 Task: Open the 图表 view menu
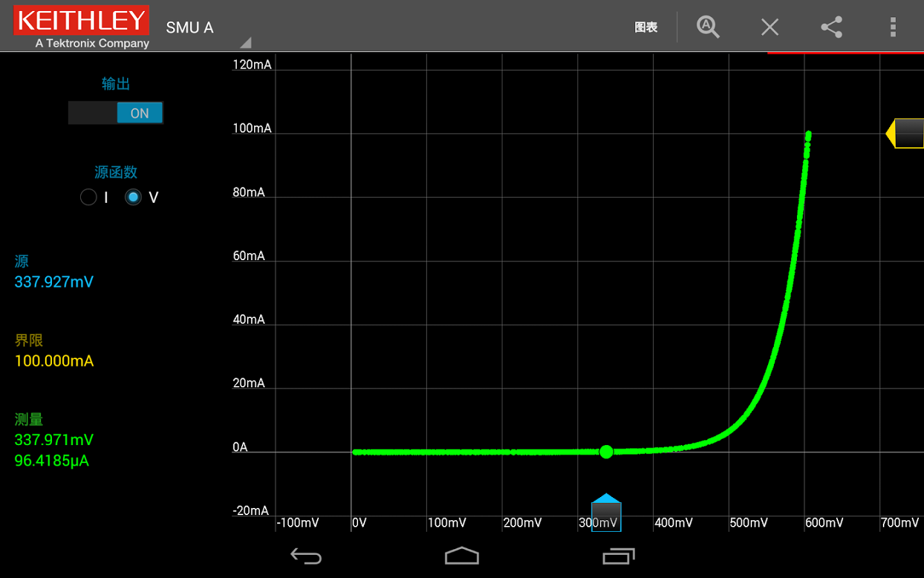(646, 27)
